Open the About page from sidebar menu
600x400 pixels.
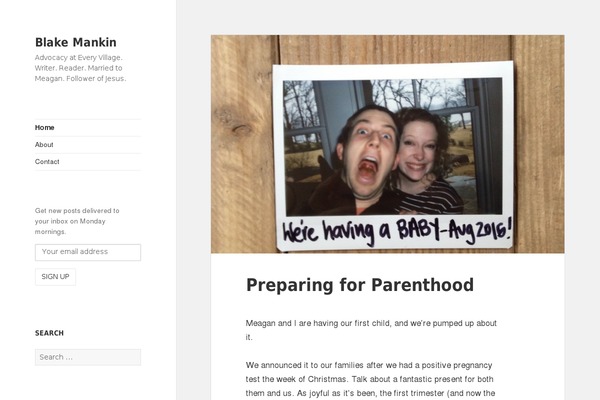44,145
